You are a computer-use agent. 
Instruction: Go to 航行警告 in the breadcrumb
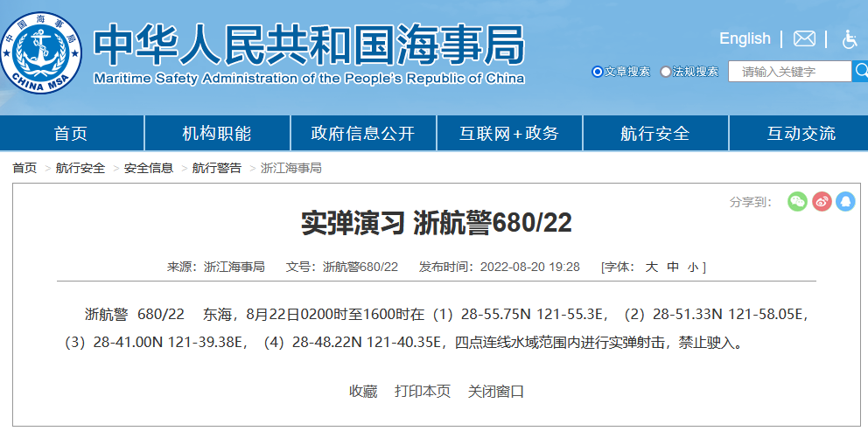(x=217, y=168)
